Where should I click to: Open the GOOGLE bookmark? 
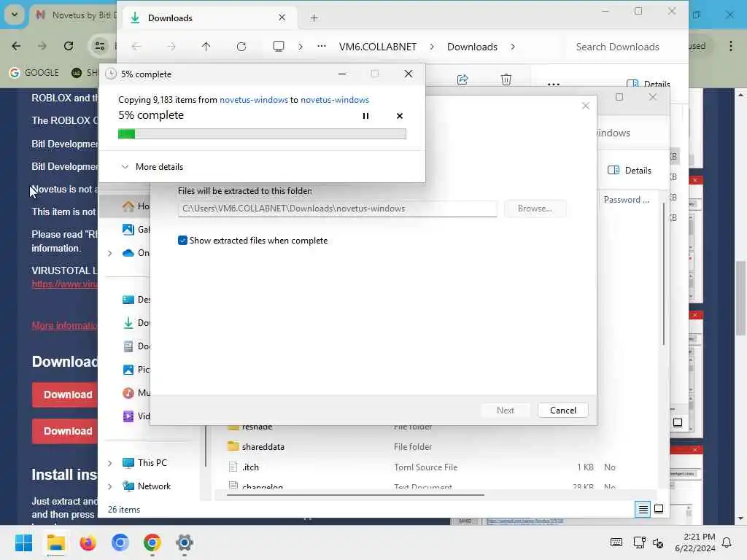click(34, 72)
